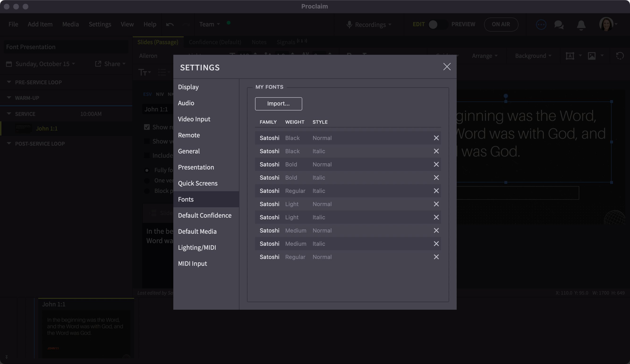Viewport: 630px width, 364px height.
Task: Toggle the Edit/Preview switch
Action: click(438, 25)
